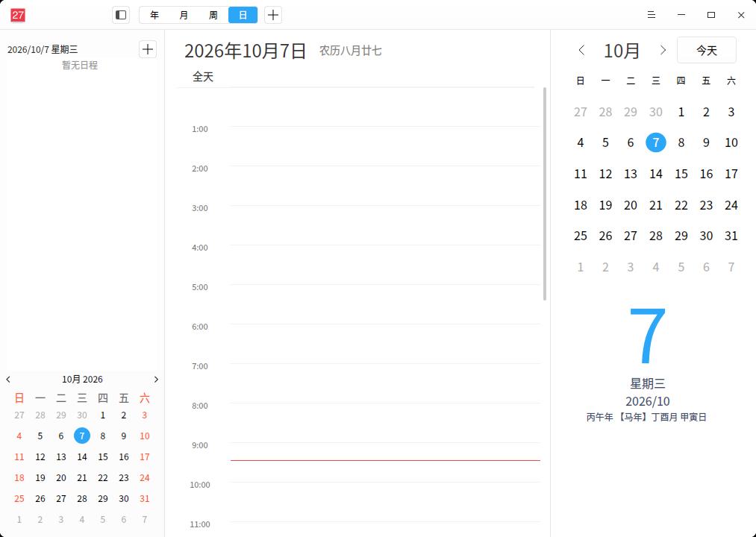This screenshot has width=756, height=537.
Task: Click the current time red line marker
Action: point(385,461)
